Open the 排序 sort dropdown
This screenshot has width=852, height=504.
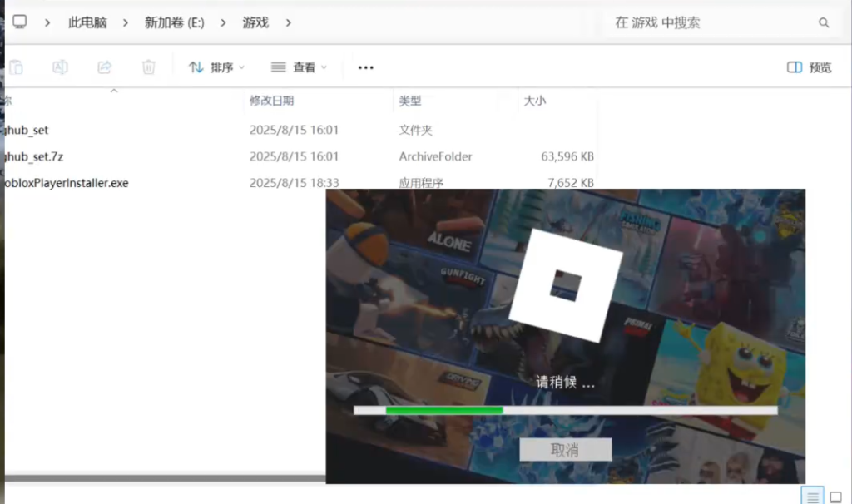coord(216,67)
